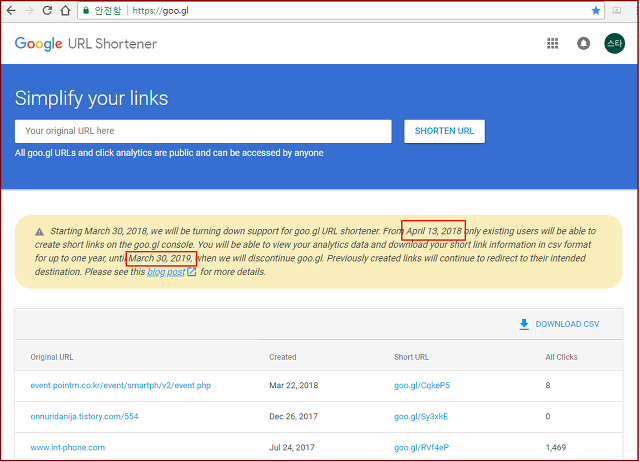Click the '안전함' secure label
Viewport: 640px width, 462px height.
(108, 11)
